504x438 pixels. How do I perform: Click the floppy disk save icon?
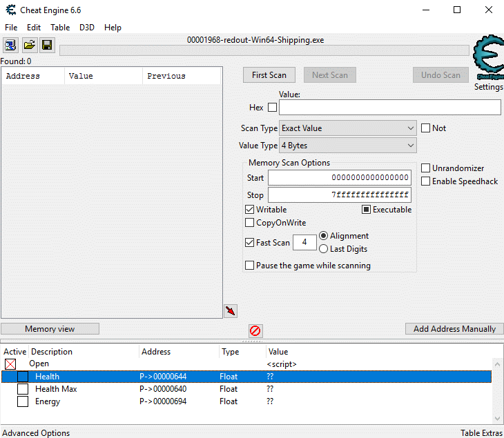(x=47, y=46)
